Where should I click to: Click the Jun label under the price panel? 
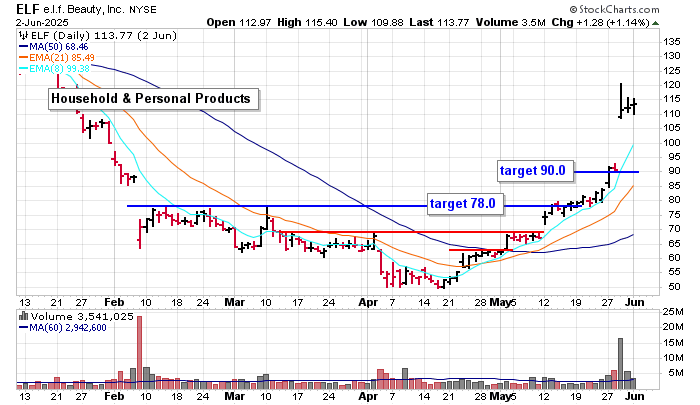634,302
